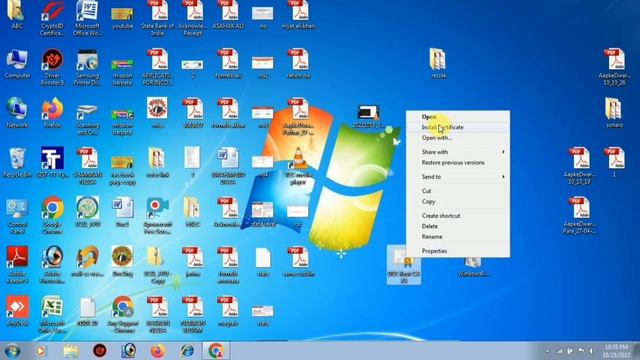Screen dimensions: 640x360
Task: Select the highlighted certificate file icon
Action: (x=404, y=265)
